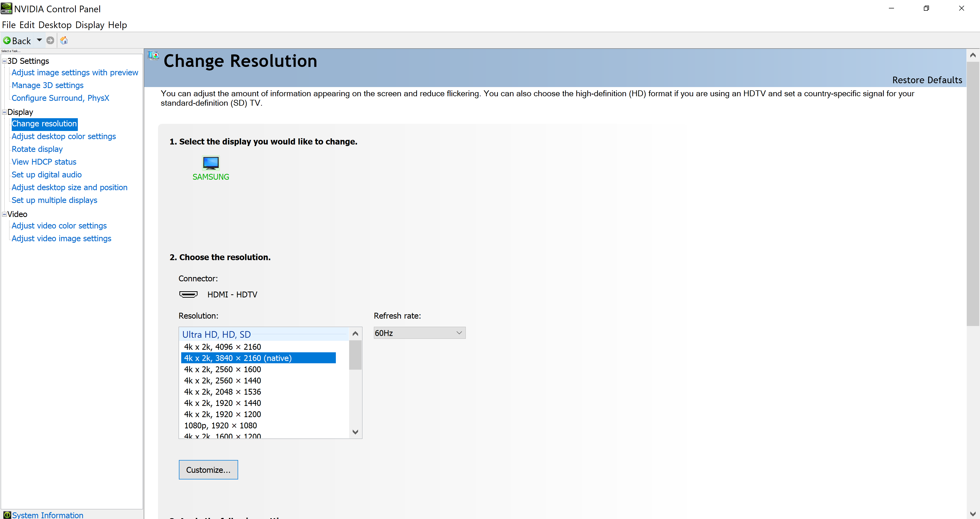
Task: Click the Forward navigation arrow icon
Action: pos(50,40)
